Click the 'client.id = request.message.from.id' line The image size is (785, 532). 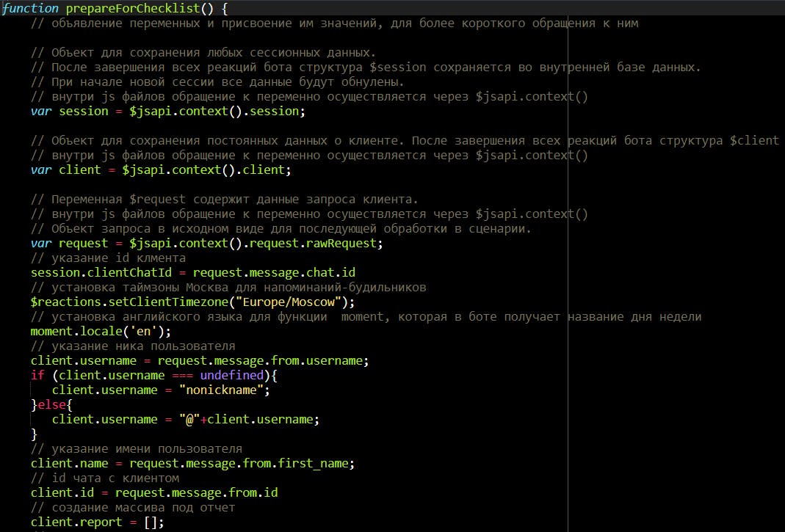[154, 493]
